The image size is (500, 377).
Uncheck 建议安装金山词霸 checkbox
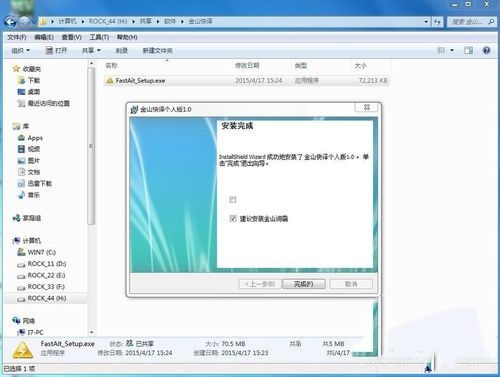click(233, 219)
